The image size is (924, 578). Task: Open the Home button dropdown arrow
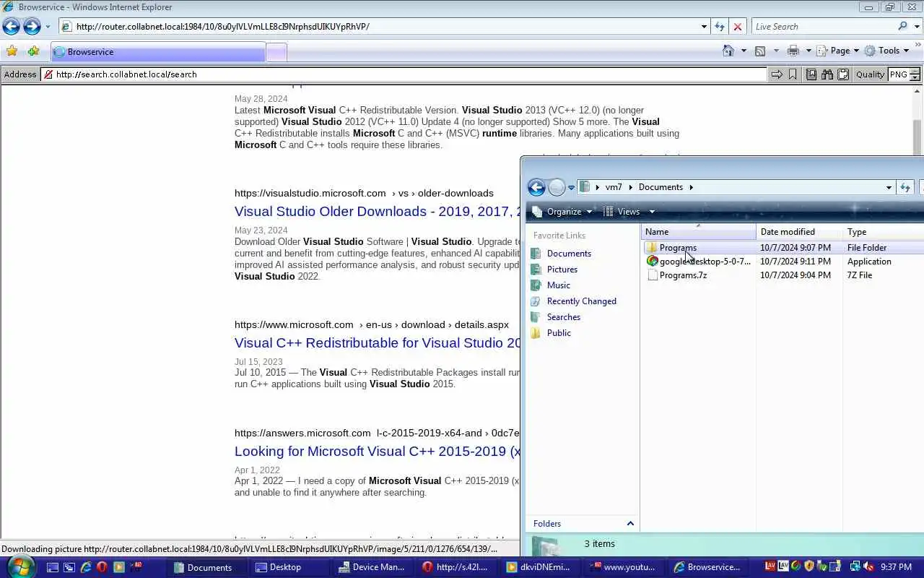744,51
